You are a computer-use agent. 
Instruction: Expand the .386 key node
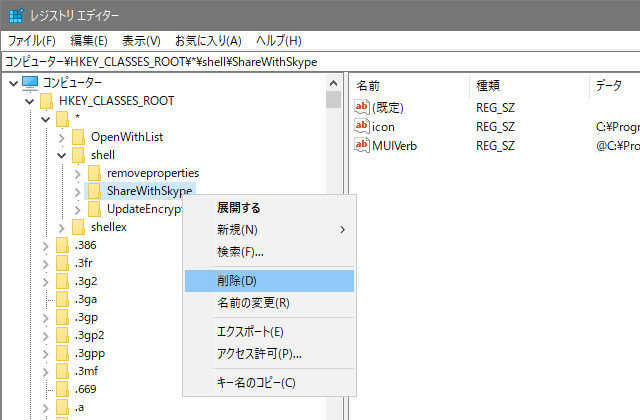coord(45,245)
